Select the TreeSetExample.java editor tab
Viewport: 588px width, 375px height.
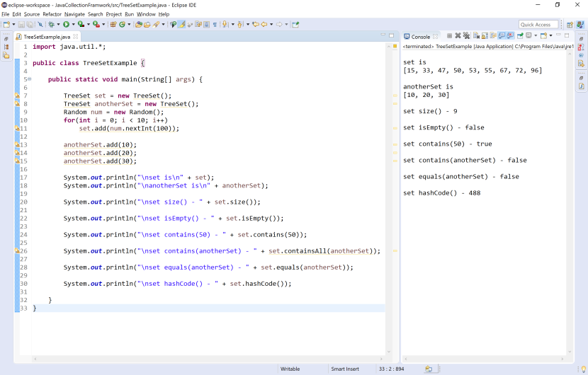(47, 37)
